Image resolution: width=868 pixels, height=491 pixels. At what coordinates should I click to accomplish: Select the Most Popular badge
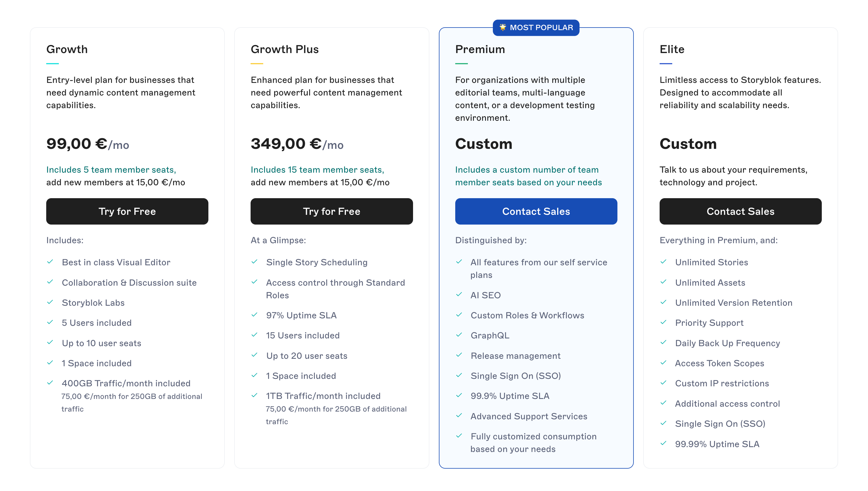[536, 28]
